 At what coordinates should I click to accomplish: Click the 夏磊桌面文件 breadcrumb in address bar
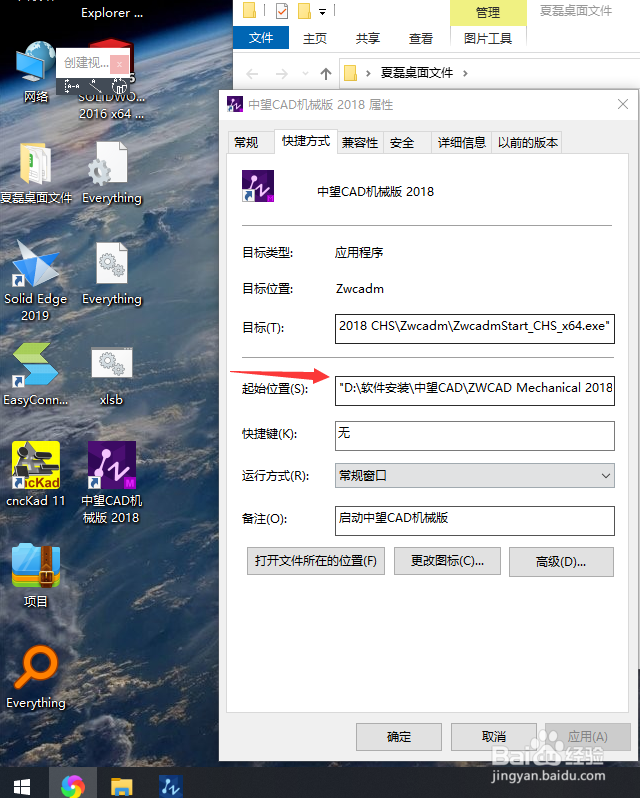[x=417, y=73]
